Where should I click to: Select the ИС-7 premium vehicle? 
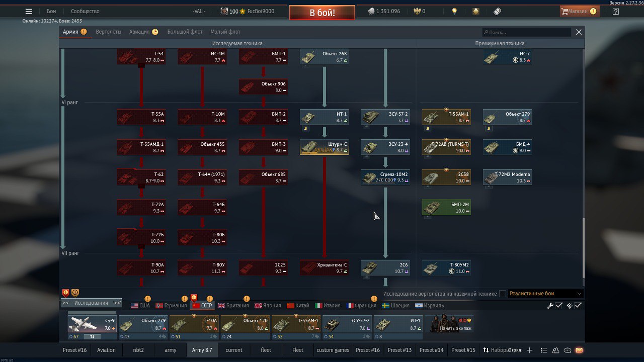click(x=507, y=56)
